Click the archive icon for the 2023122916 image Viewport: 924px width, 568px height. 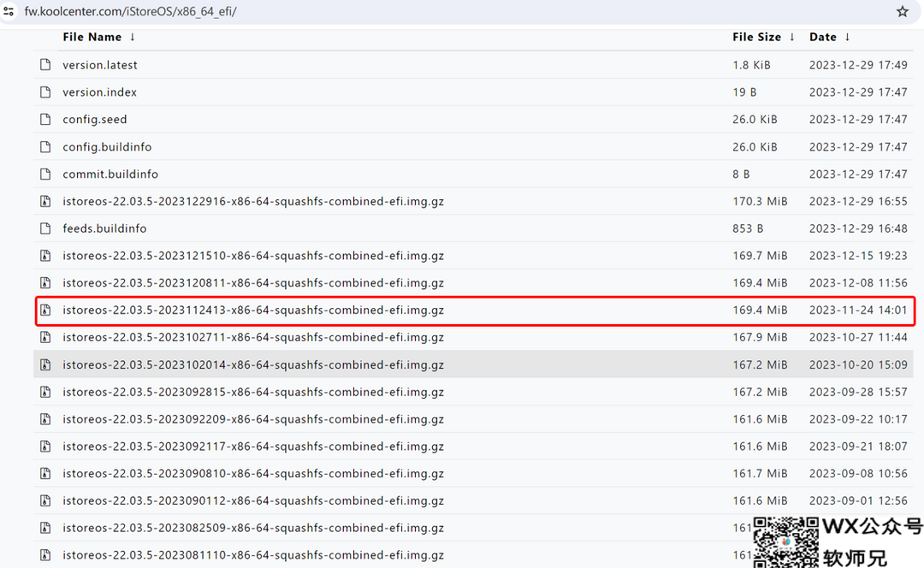click(x=45, y=202)
